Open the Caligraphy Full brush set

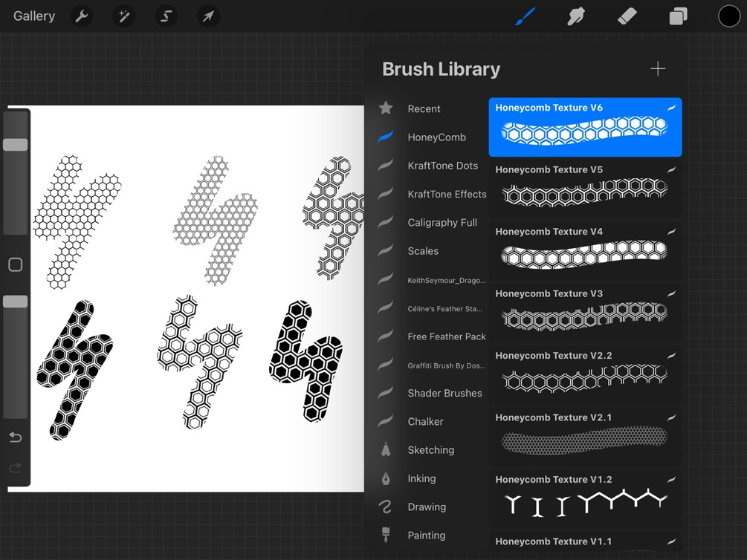(x=442, y=222)
